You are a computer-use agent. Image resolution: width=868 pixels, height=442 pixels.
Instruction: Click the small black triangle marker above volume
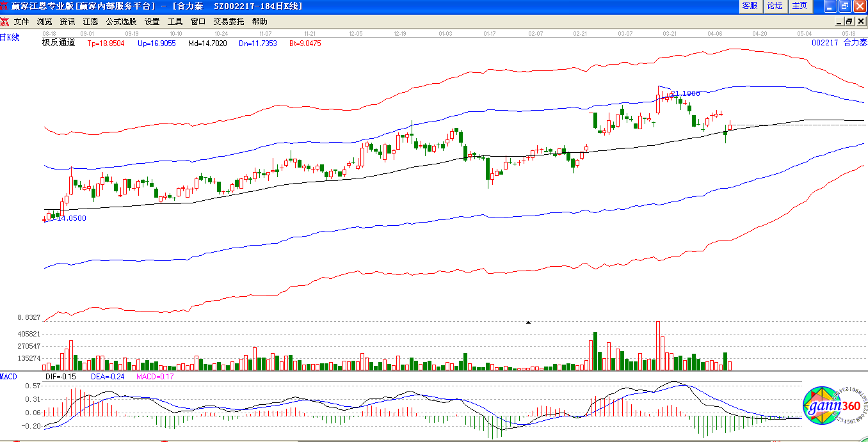tap(529, 323)
